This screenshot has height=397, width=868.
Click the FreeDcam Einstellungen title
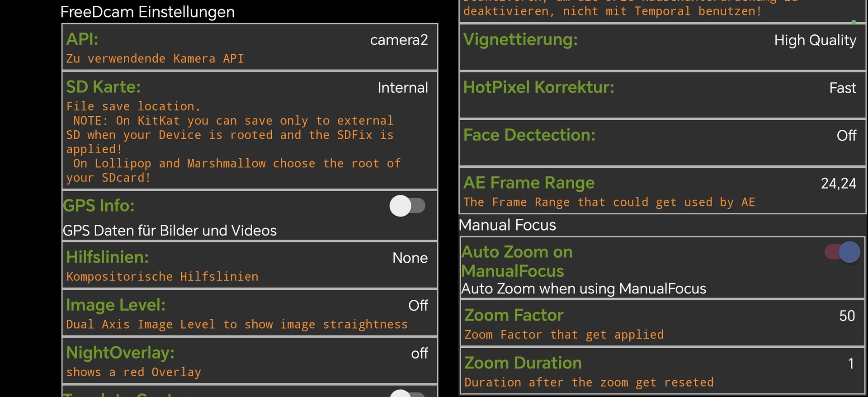[x=147, y=12]
